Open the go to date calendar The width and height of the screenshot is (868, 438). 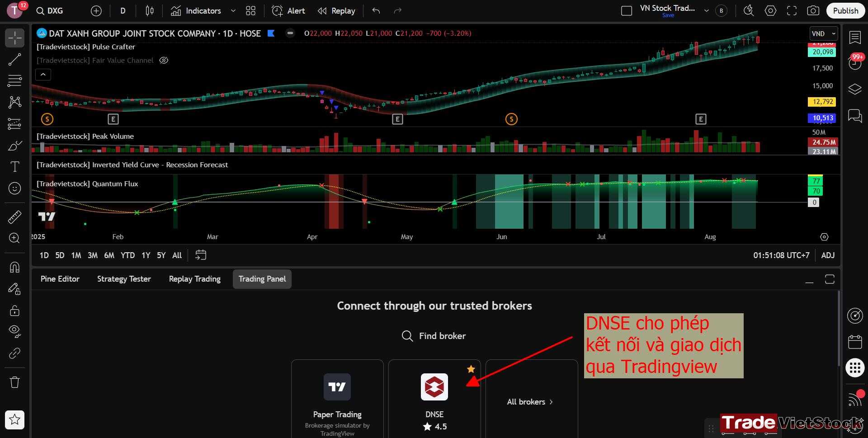click(x=201, y=255)
